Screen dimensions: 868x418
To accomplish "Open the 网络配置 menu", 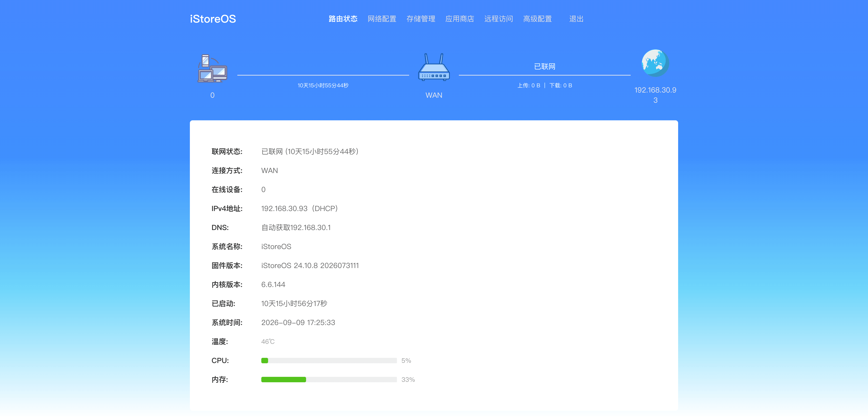I will pyautogui.click(x=382, y=19).
